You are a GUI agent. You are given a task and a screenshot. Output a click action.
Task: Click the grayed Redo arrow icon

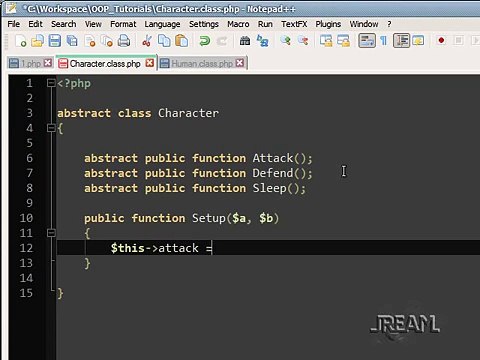222,41
